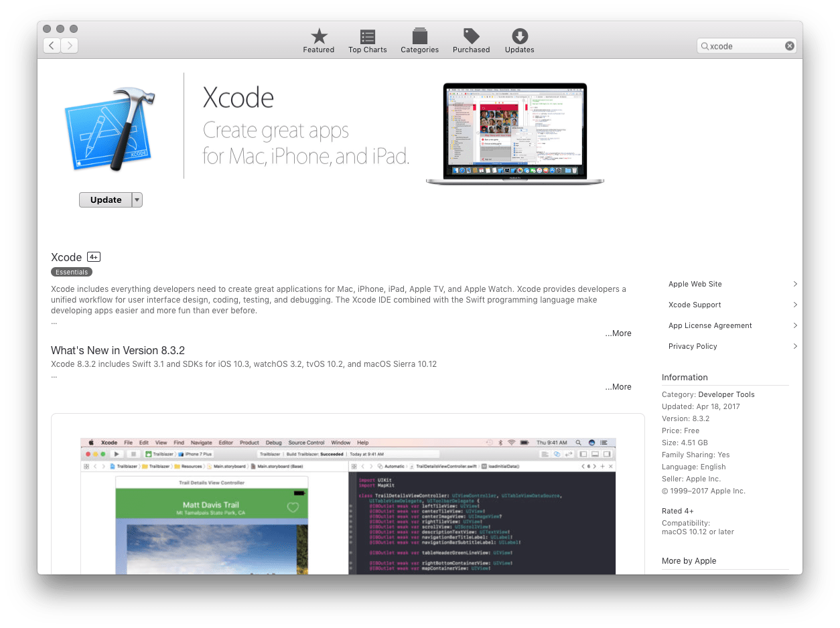Update the Xcode app
The width and height of the screenshot is (840, 628).
coord(105,200)
